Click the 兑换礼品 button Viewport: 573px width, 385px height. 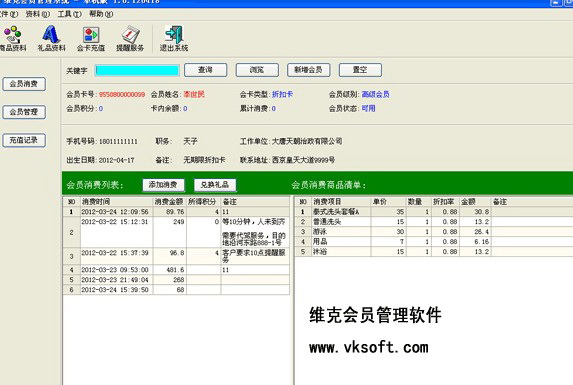(215, 185)
